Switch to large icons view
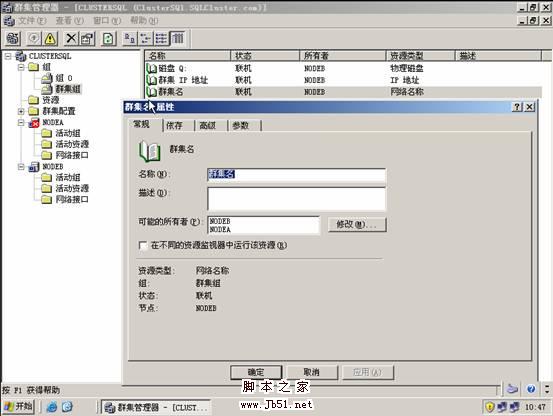 (x=129, y=38)
